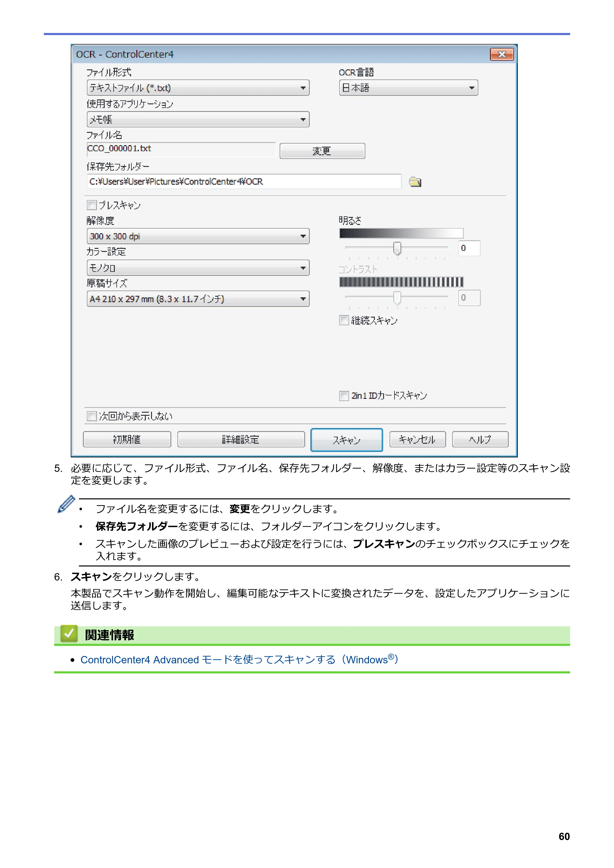The image size is (614, 868).
Task: Open the カラー設定 dropdown showing モノクロ
Action: (198, 268)
